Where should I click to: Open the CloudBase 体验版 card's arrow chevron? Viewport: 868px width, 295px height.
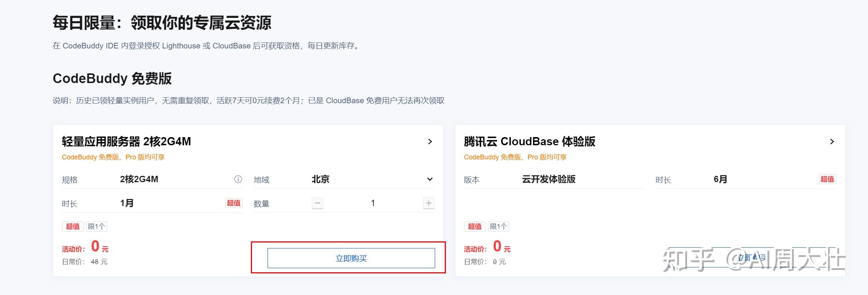832,142
